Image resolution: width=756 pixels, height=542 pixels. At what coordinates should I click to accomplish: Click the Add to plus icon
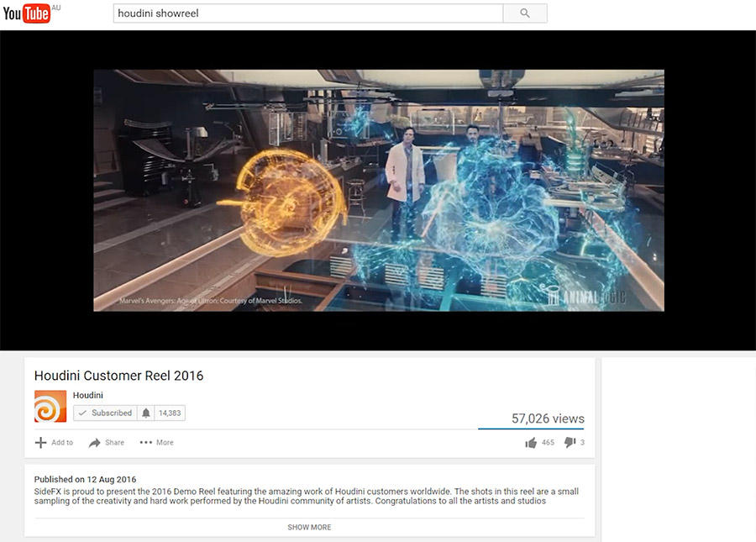41,442
